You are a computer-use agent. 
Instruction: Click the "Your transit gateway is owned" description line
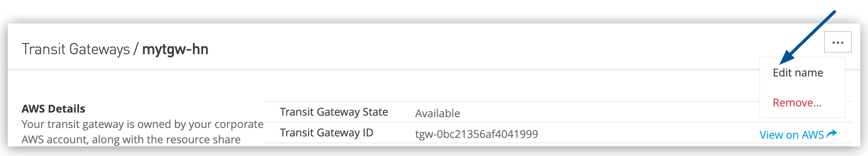point(142,124)
